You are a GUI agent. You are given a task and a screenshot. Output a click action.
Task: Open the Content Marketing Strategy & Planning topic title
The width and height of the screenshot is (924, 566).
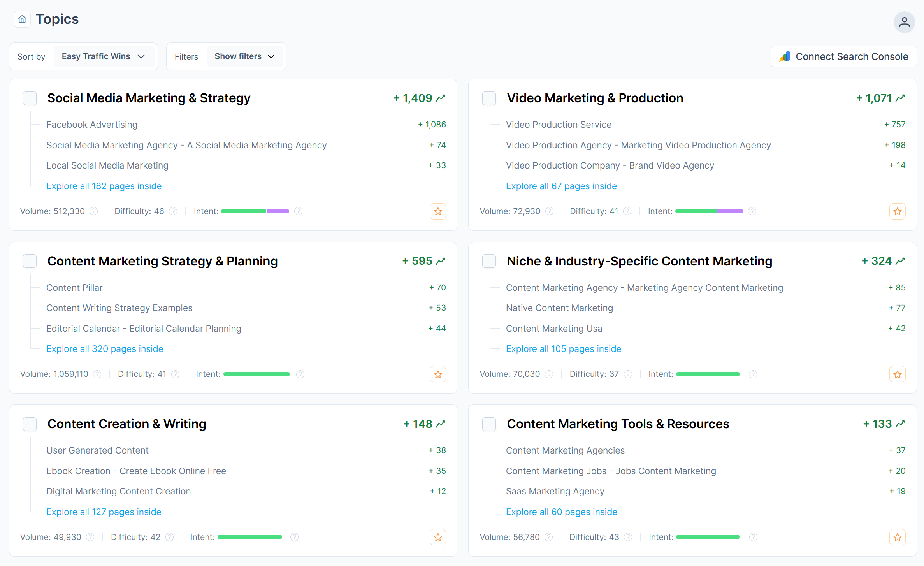[162, 261]
